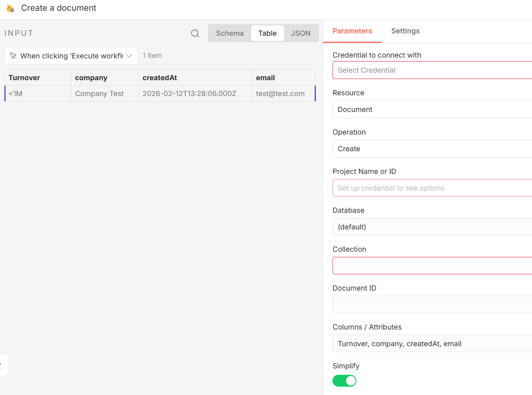Screen dimensions: 532x395
Task: Open the Operation dropdown showing Create
Action: [432, 149]
